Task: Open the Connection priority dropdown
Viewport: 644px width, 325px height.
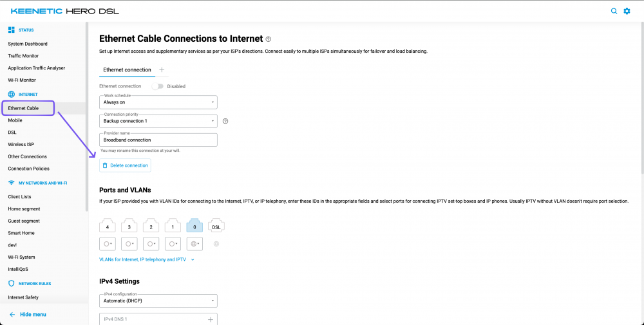Action: pyautogui.click(x=159, y=121)
